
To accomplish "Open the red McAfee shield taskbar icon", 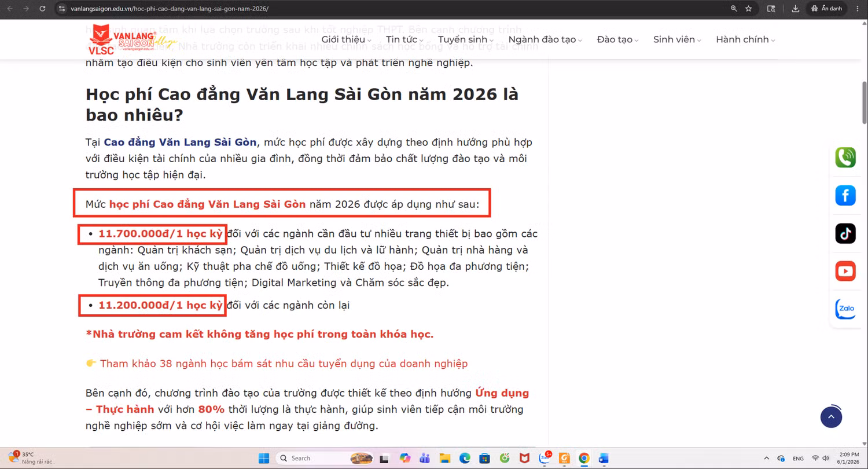I will pos(524,458).
